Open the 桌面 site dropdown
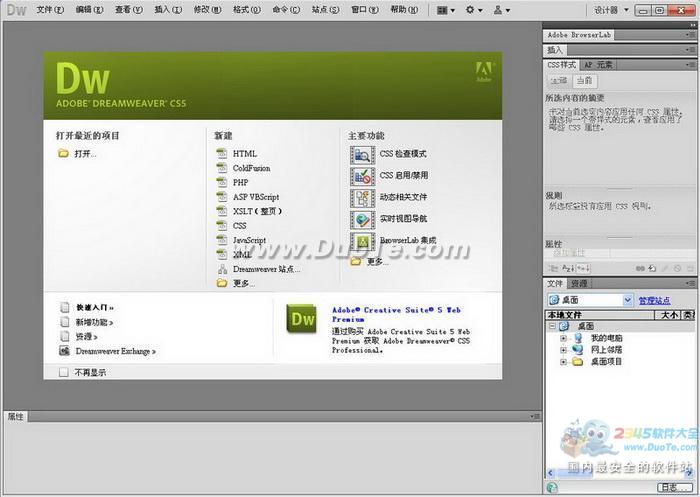Image resolution: width=700 pixels, height=497 pixels. click(627, 300)
